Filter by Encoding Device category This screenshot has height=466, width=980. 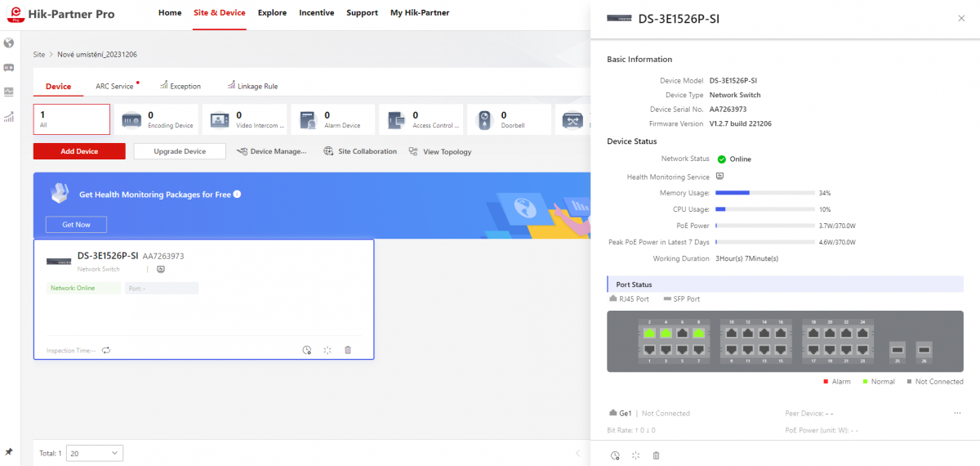coord(157,119)
